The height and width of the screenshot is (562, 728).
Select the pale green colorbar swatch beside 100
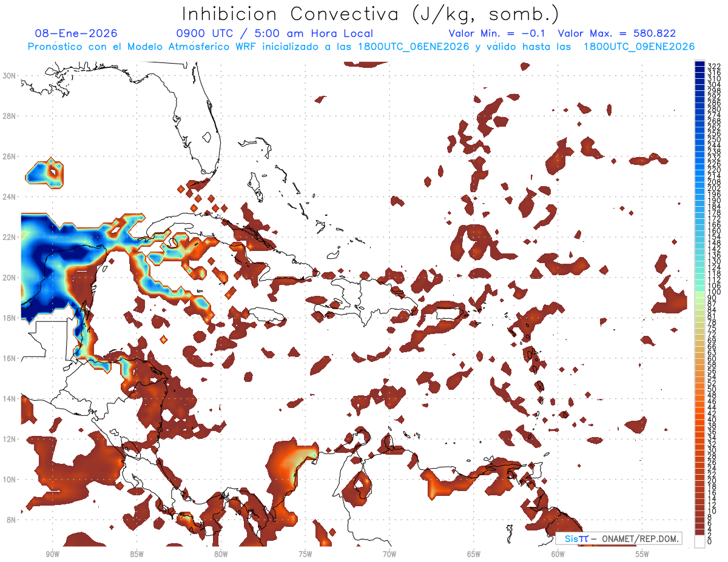(x=699, y=293)
